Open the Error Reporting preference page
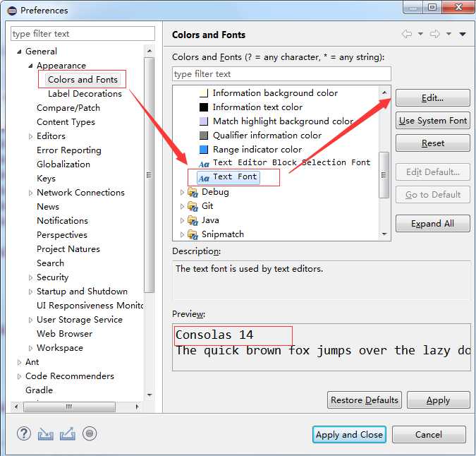This screenshot has height=456, width=476. 69,150
